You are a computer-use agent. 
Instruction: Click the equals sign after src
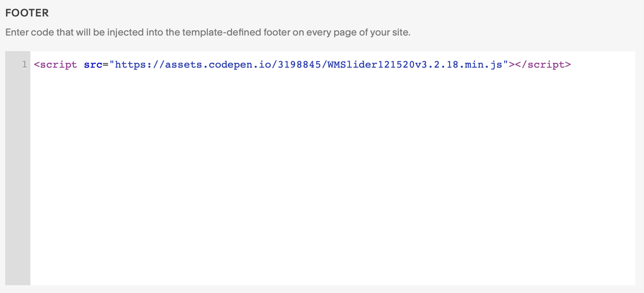105,64
